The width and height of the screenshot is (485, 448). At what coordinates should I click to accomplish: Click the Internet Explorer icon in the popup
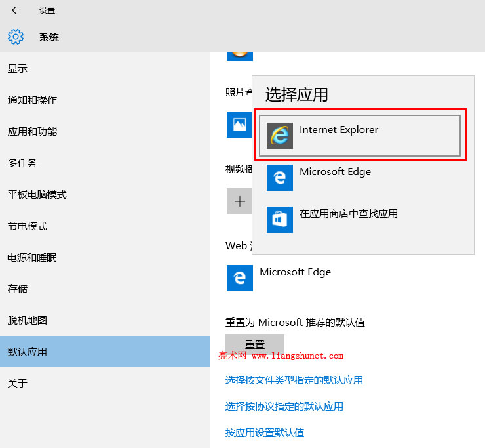tap(280, 136)
